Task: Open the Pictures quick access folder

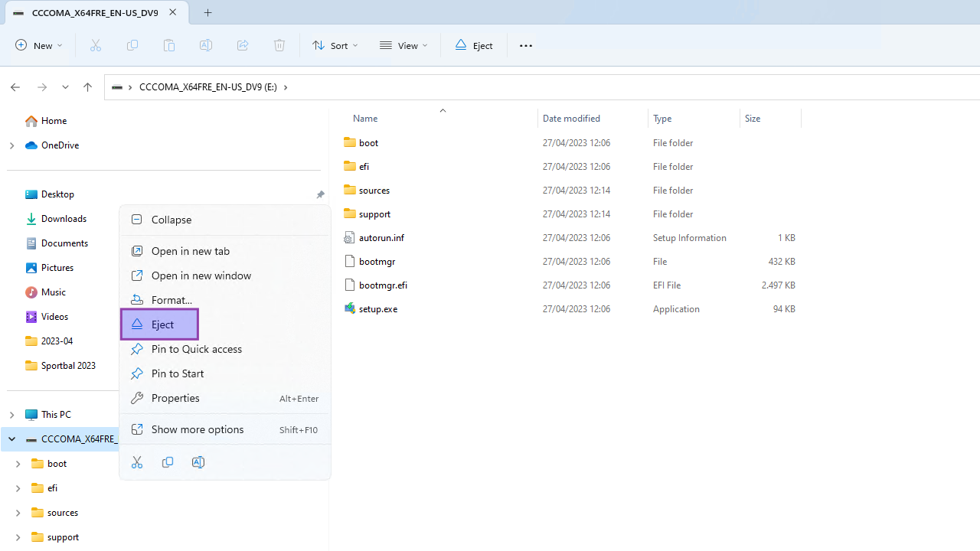Action: point(50,268)
